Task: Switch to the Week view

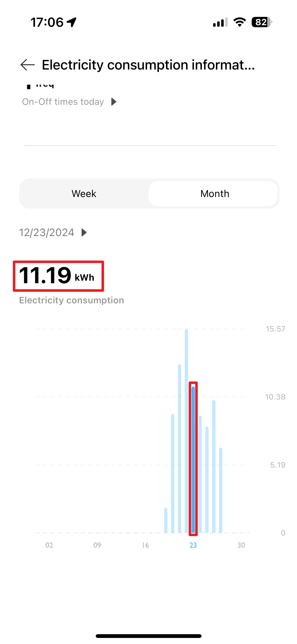Action: [84, 194]
